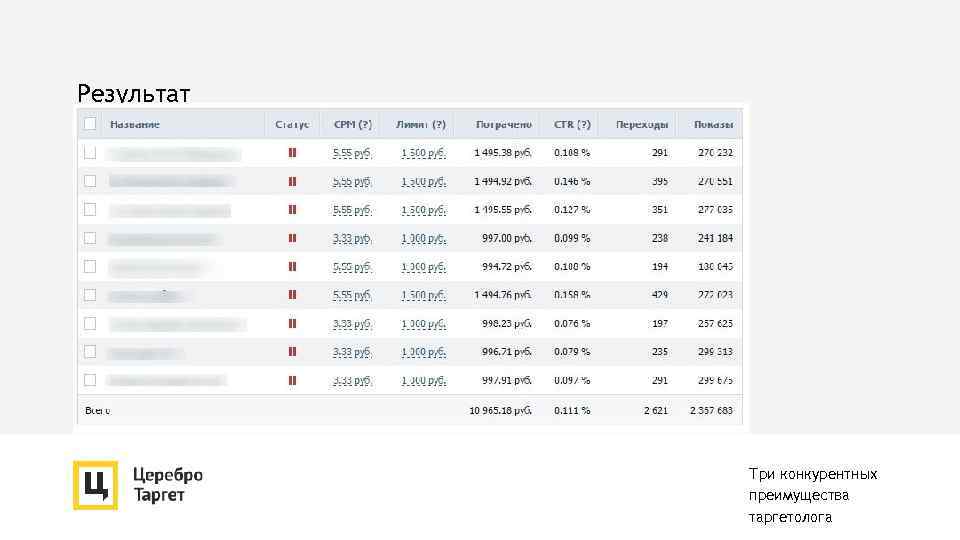Image resolution: width=960 pixels, height=540 pixels.
Task: Click clicks count 238
Action: point(659,238)
